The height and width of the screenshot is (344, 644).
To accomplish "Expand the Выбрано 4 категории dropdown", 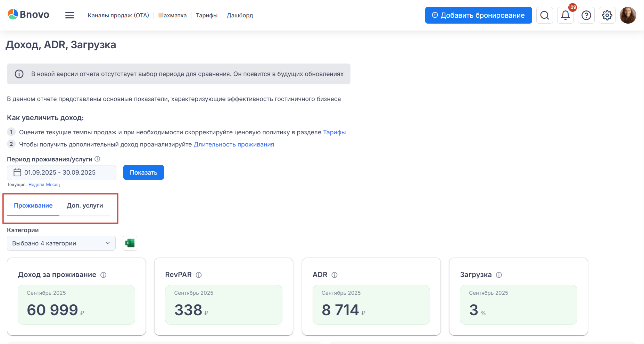I will [61, 243].
